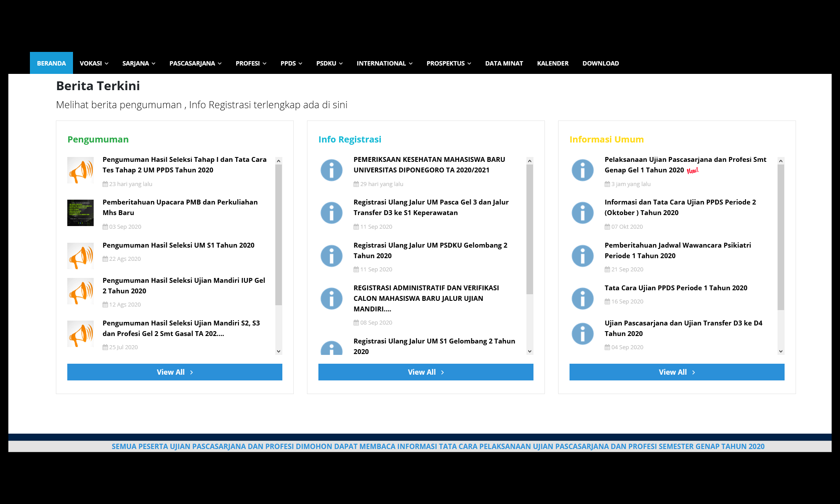Open the Upacara PMB announcement thumbnail
The image size is (840, 504).
tap(80, 213)
